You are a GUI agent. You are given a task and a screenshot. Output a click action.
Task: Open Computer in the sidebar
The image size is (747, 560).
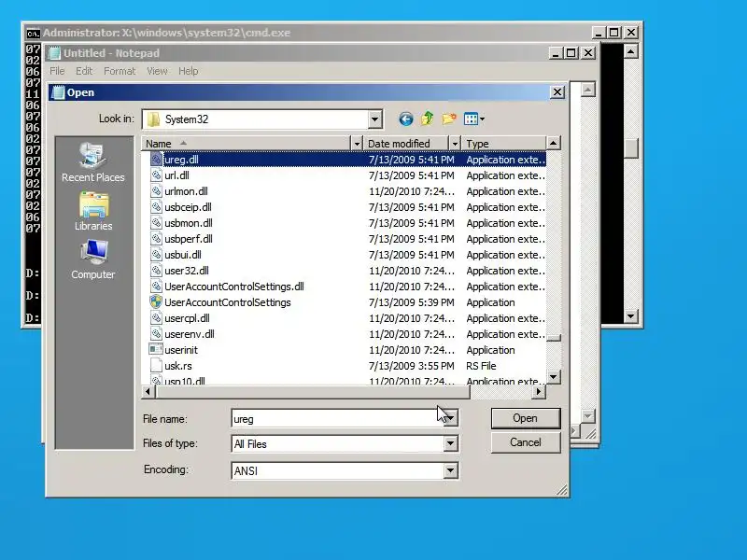[x=93, y=259]
